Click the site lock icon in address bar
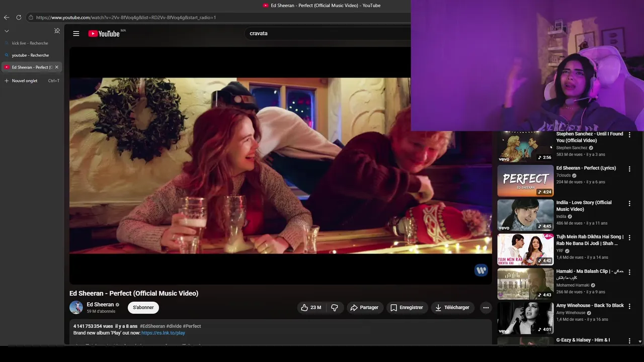 (x=31, y=17)
